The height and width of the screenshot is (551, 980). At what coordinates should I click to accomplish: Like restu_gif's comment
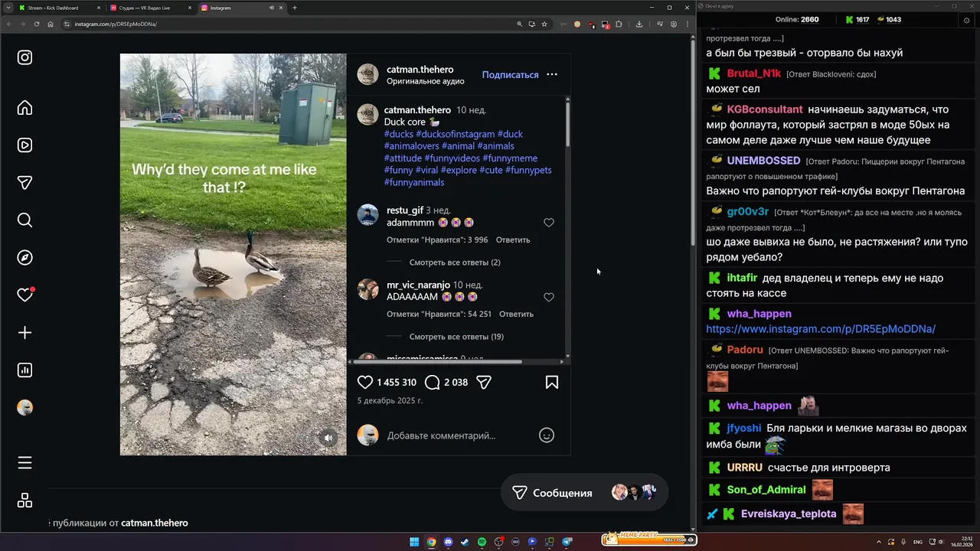pyautogui.click(x=548, y=223)
